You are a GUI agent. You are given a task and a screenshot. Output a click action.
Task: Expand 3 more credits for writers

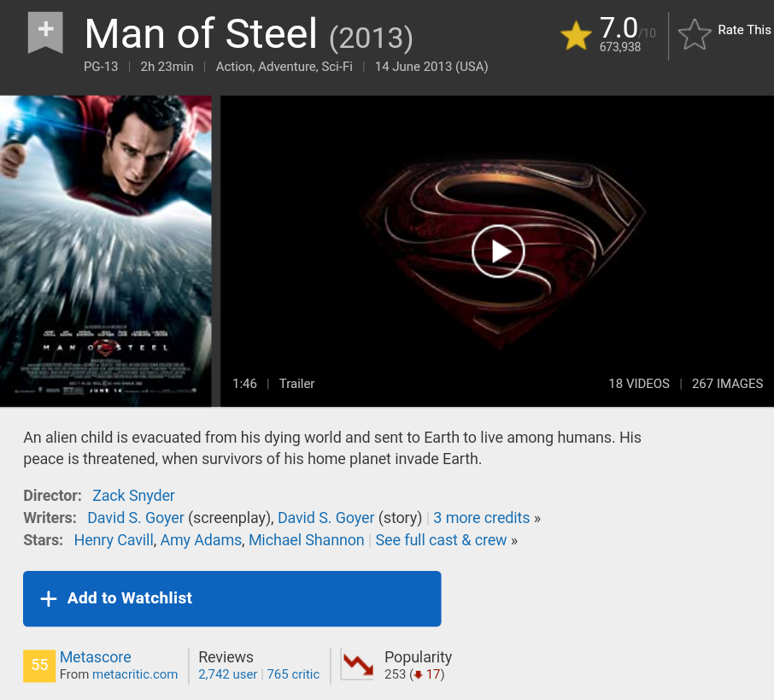tap(481, 518)
